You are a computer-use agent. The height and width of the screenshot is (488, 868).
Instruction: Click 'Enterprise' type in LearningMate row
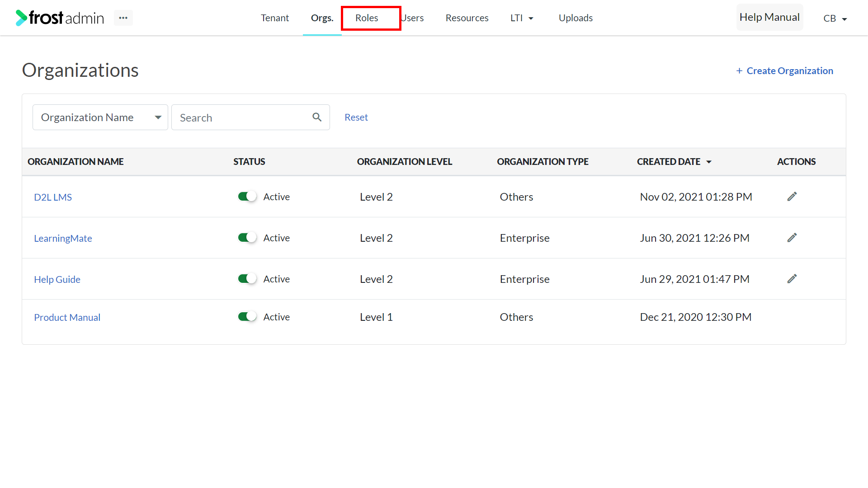[524, 238]
